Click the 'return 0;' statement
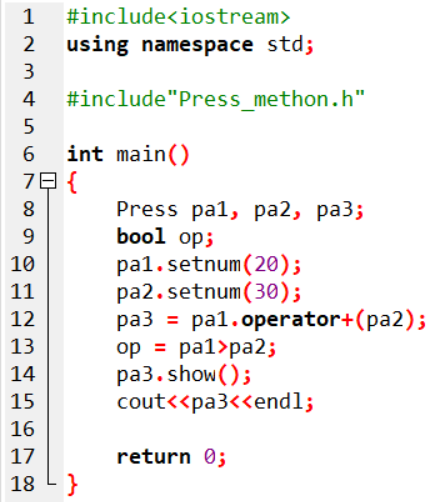This screenshot has height=502, width=437. coord(171,457)
